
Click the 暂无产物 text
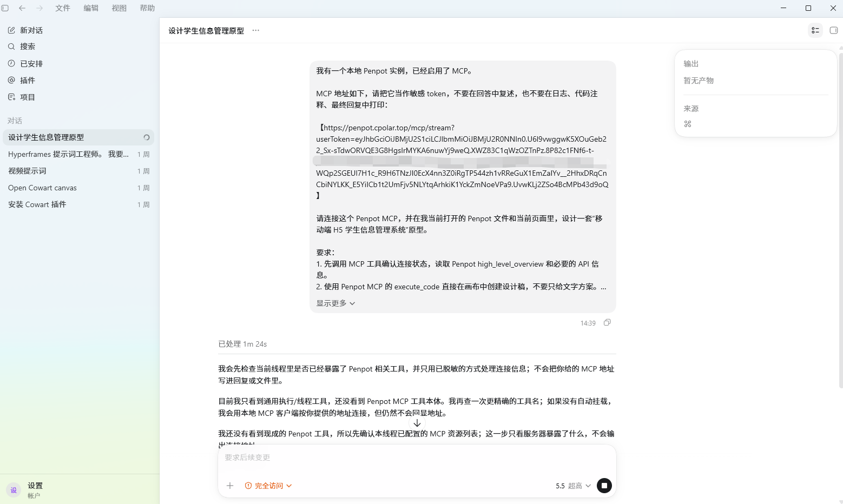click(x=699, y=81)
